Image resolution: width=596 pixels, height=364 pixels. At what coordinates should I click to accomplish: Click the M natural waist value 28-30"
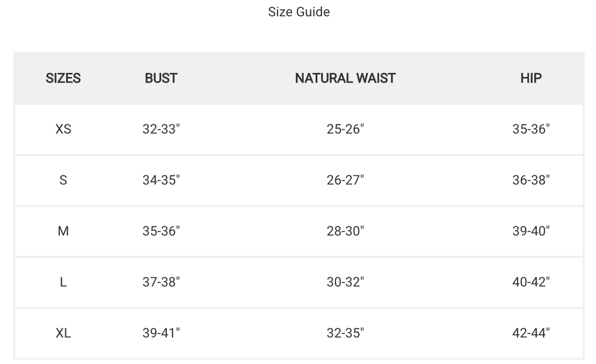tap(345, 231)
